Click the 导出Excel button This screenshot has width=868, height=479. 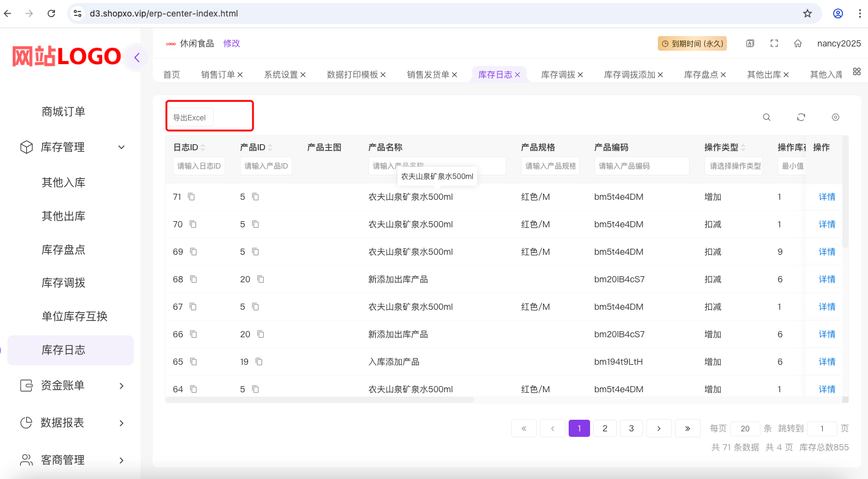coord(190,117)
